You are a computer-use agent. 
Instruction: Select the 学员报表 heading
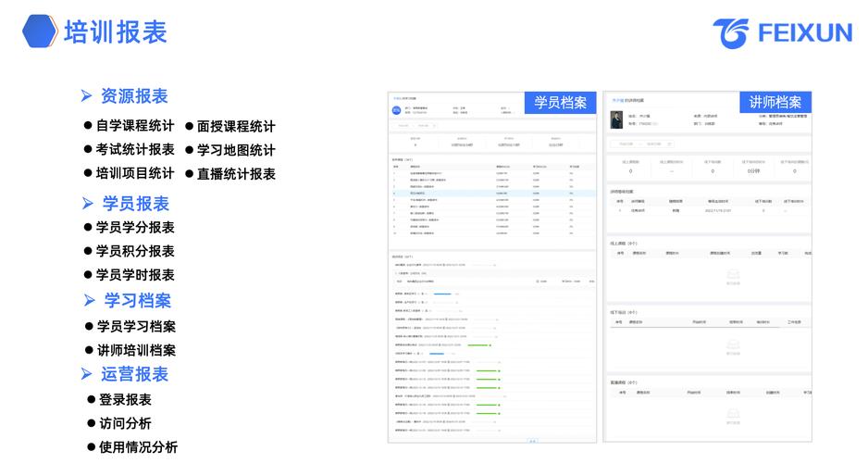coord(136,203)
